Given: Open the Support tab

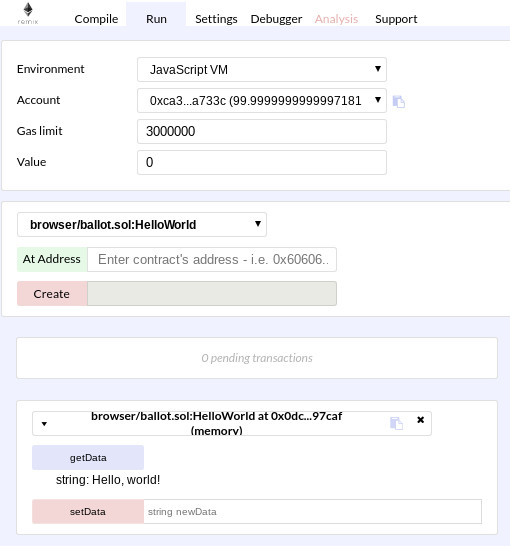Looking at the screenshot, I should [396, 19].
